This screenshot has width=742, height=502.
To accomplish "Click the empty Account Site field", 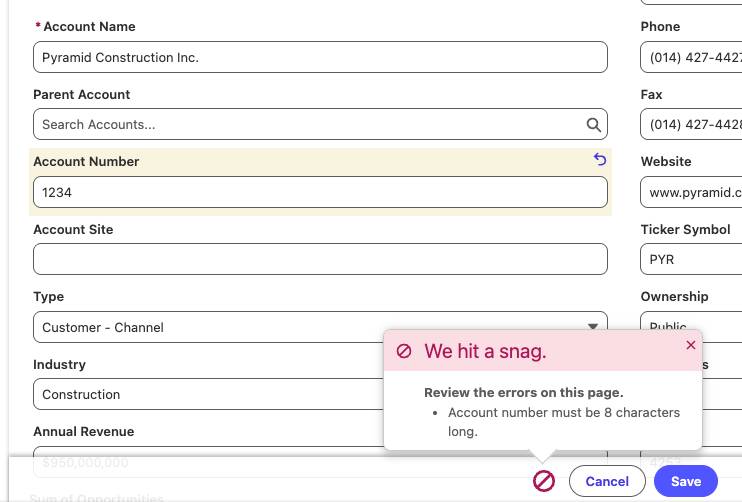I will (x=320, y=259).
